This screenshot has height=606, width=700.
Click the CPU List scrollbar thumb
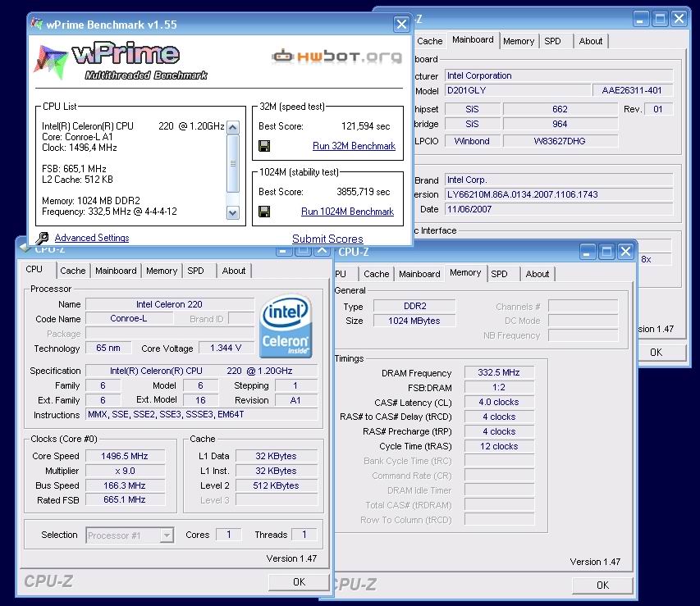pos(232,163)
